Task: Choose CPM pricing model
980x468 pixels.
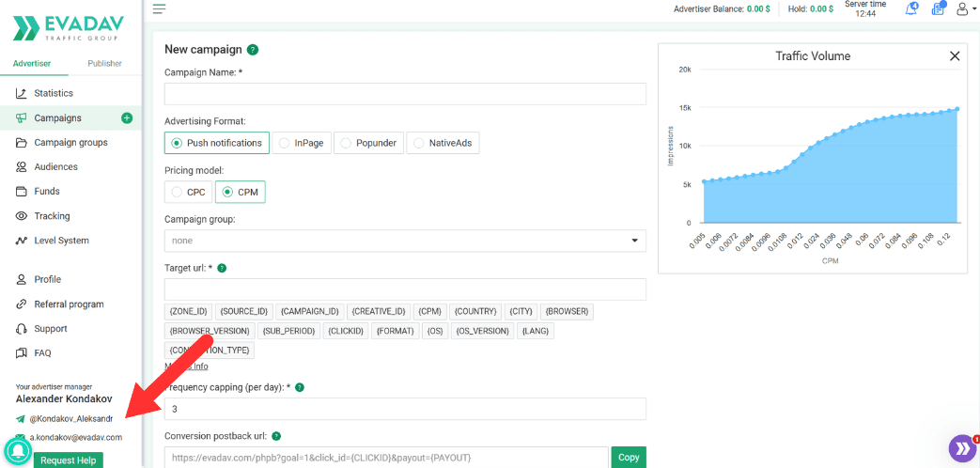Action: 241,193
